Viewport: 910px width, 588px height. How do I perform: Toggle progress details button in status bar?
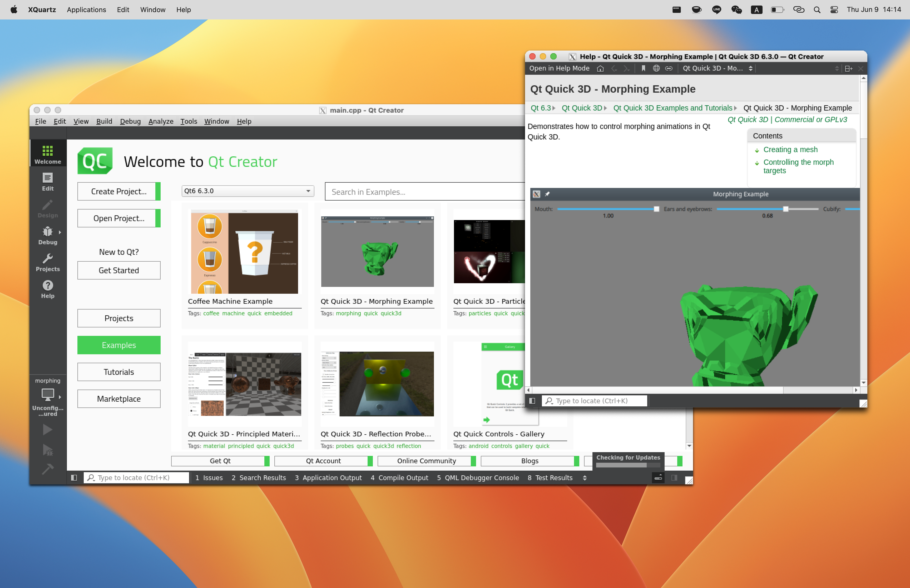[x=658, y=478]
